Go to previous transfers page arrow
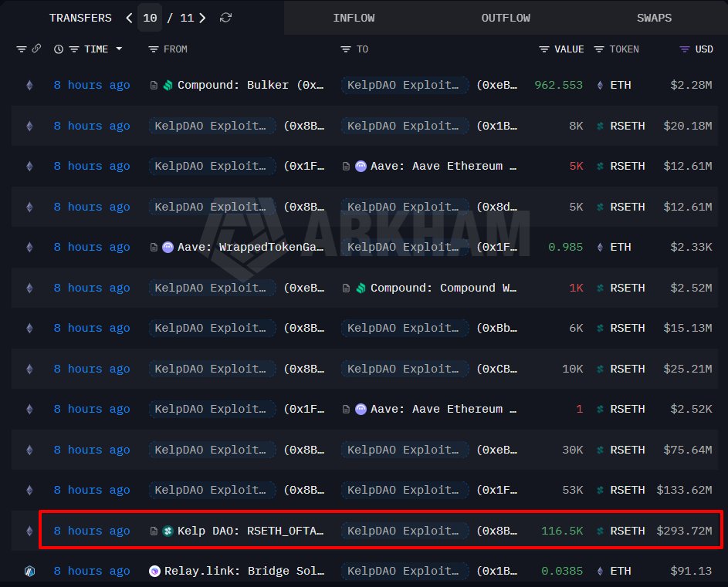Screen dimensions: 728x587 point(129,18)
